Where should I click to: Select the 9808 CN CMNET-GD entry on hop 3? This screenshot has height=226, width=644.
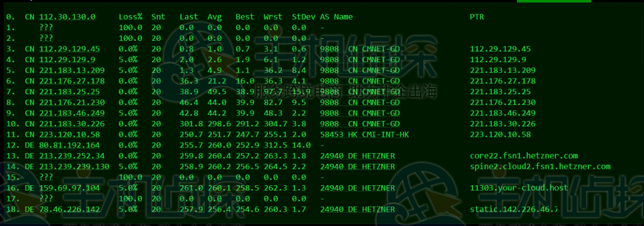point(360,49)
